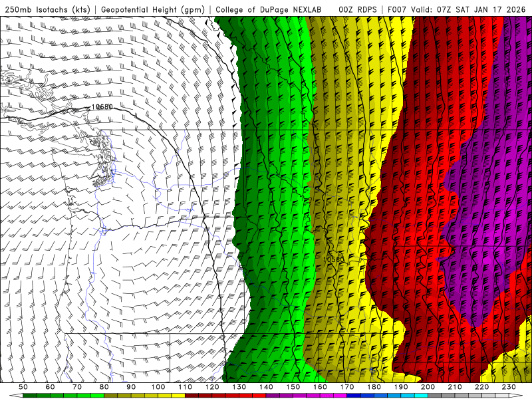Click the 220 value on the color scale
Screen dimensions: 532x399
pyautogui.click(x=482, y=387)
